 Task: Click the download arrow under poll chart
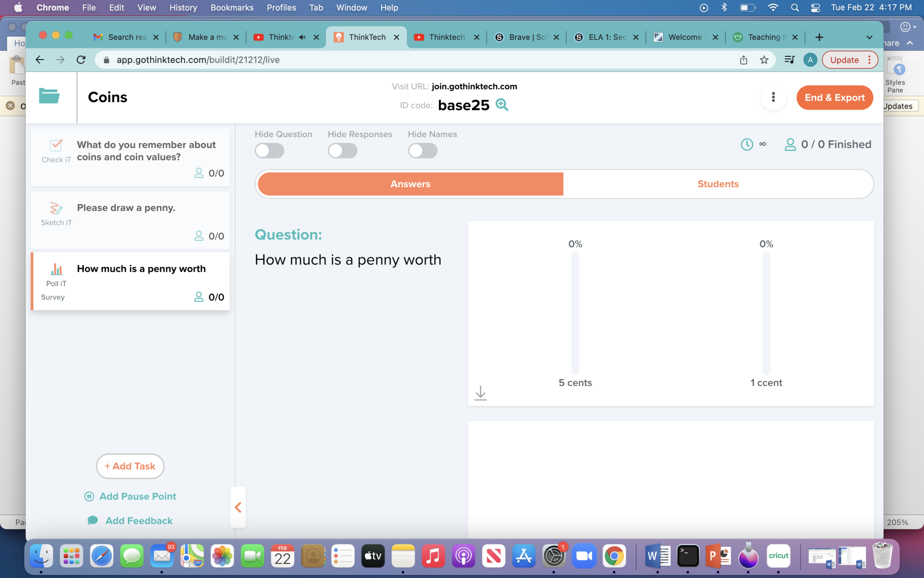click(480, 393)
